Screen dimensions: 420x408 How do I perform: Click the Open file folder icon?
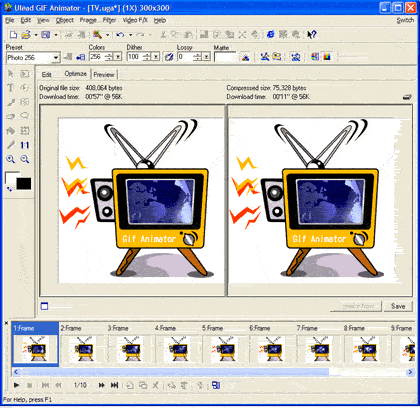(26, 35)
